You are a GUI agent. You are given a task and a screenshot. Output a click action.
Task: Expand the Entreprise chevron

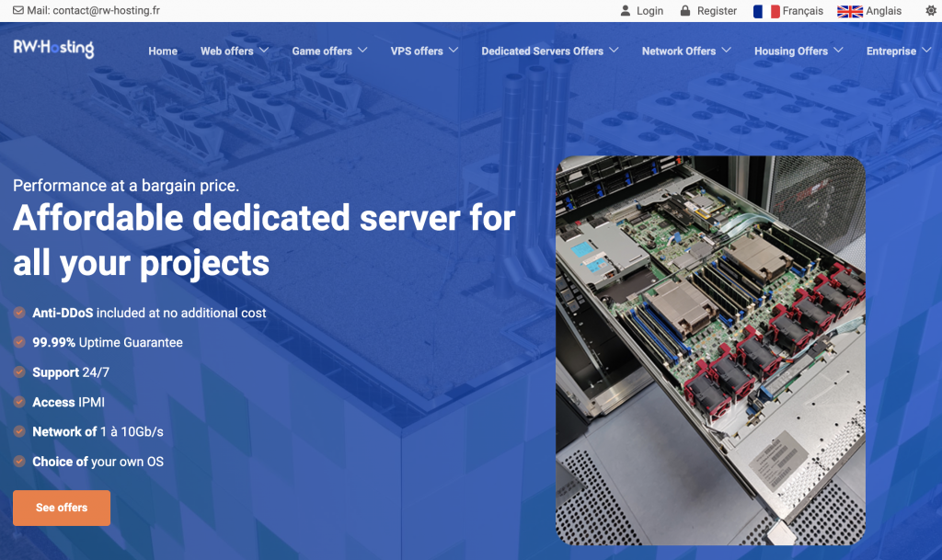(926, 51)
